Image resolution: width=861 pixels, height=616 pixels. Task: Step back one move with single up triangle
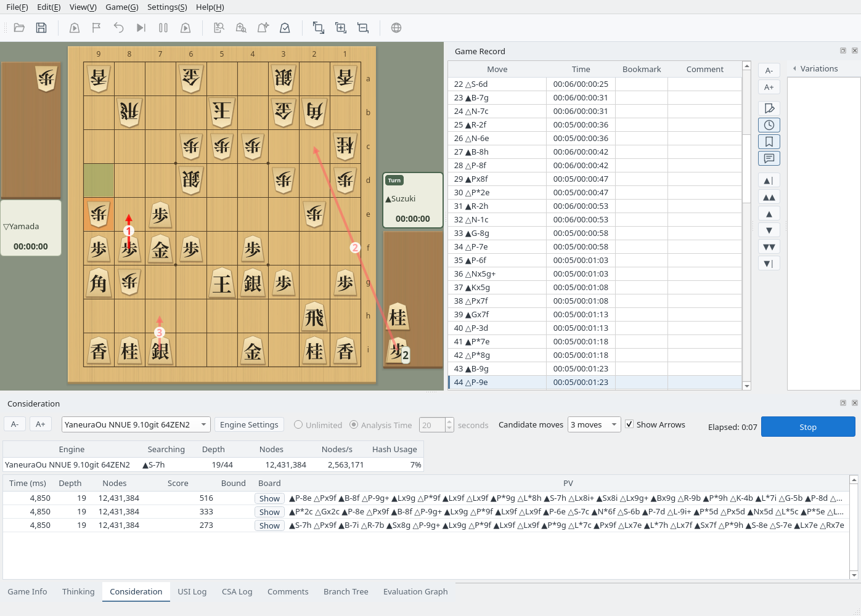pyautogui.click(x=769, y=214)
